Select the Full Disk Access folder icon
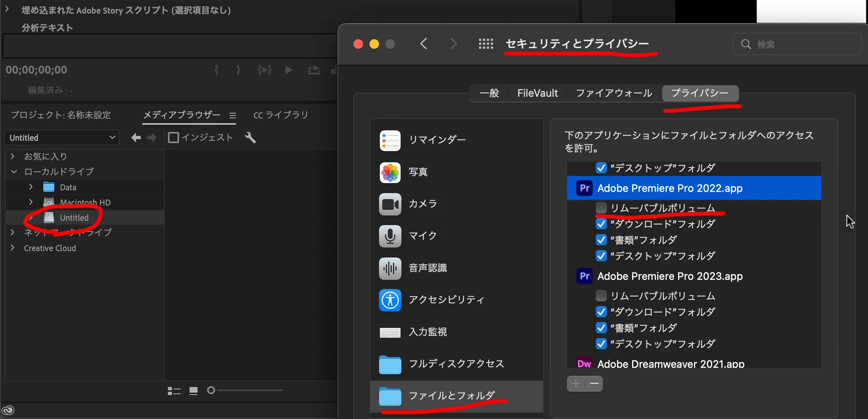The height and width of the screenshot is (419, 868). coord(390,364)
